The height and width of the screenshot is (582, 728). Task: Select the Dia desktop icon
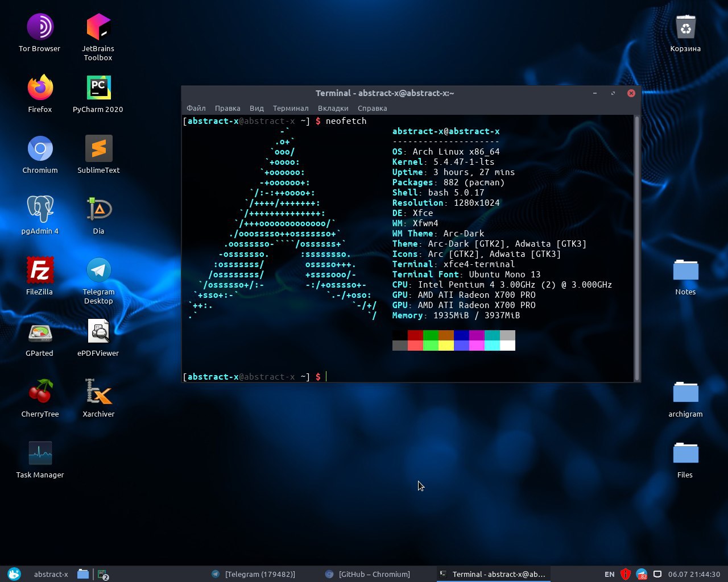coord(99,216)
